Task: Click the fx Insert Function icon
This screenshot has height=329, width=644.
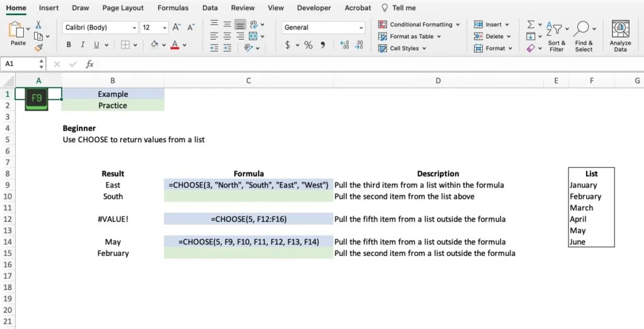Action: click(x=89, y=64)
